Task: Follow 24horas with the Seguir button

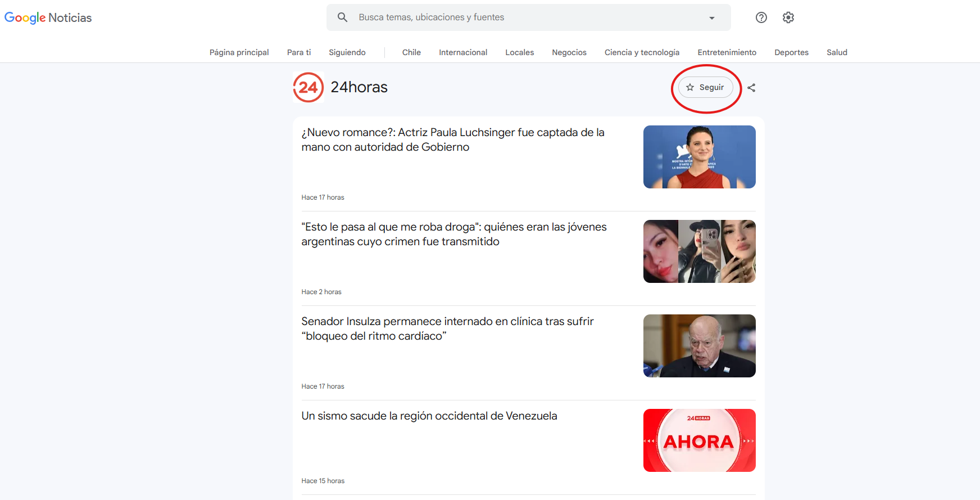Action: point(705,87)
